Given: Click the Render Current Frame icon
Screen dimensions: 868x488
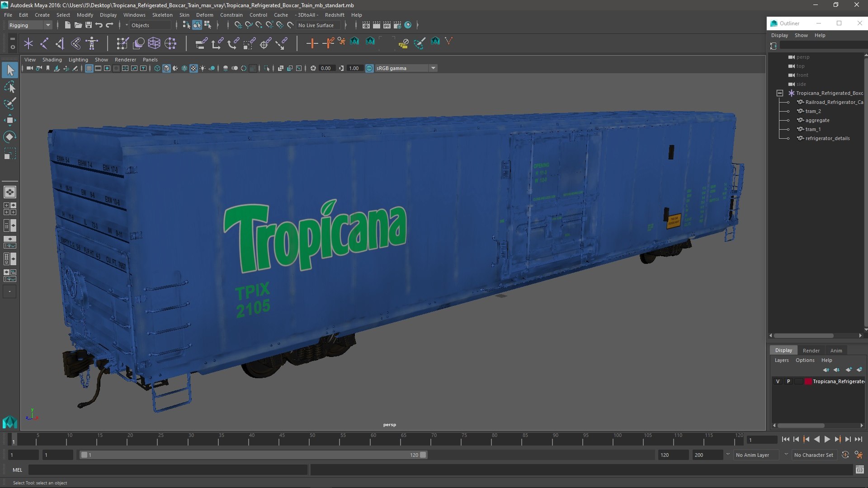Looking at the screenshot, I should pos(377,25).
